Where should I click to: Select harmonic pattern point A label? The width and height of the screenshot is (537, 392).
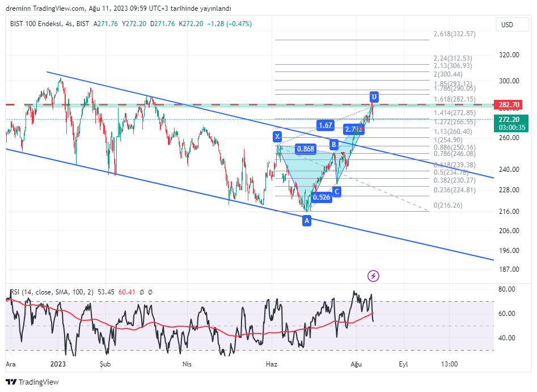(307, 221)
